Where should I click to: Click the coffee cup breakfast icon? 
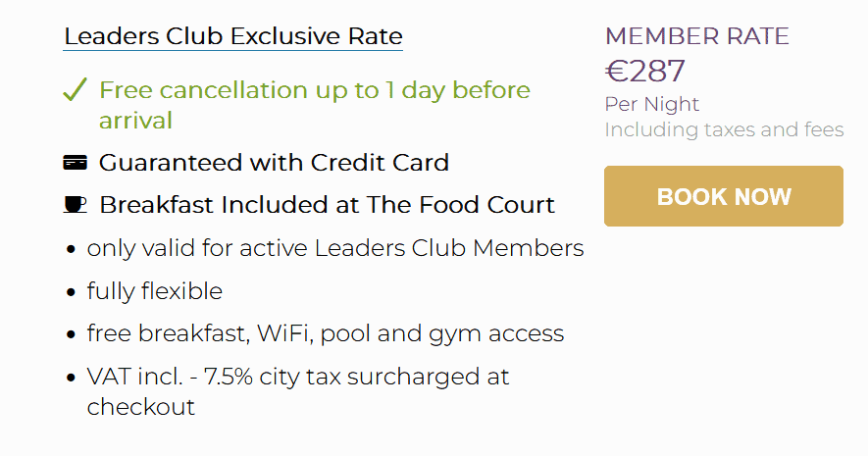point(75,205)
